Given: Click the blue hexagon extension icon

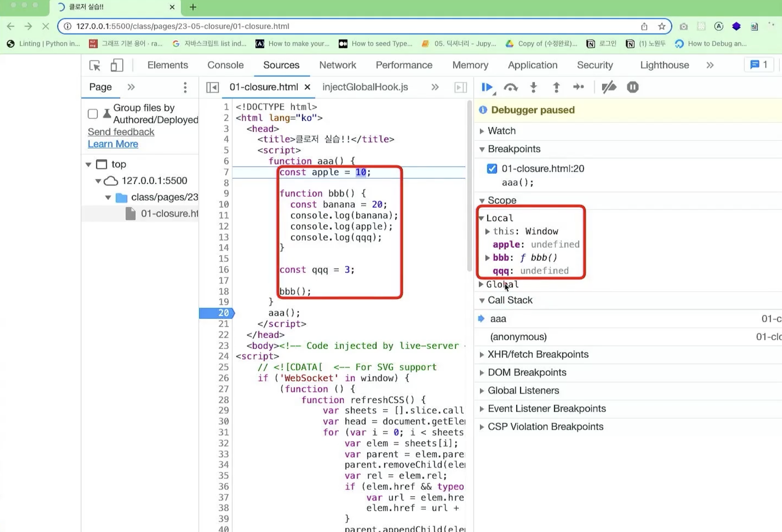Looking at the screenshot, I should [x=736, y=26].
